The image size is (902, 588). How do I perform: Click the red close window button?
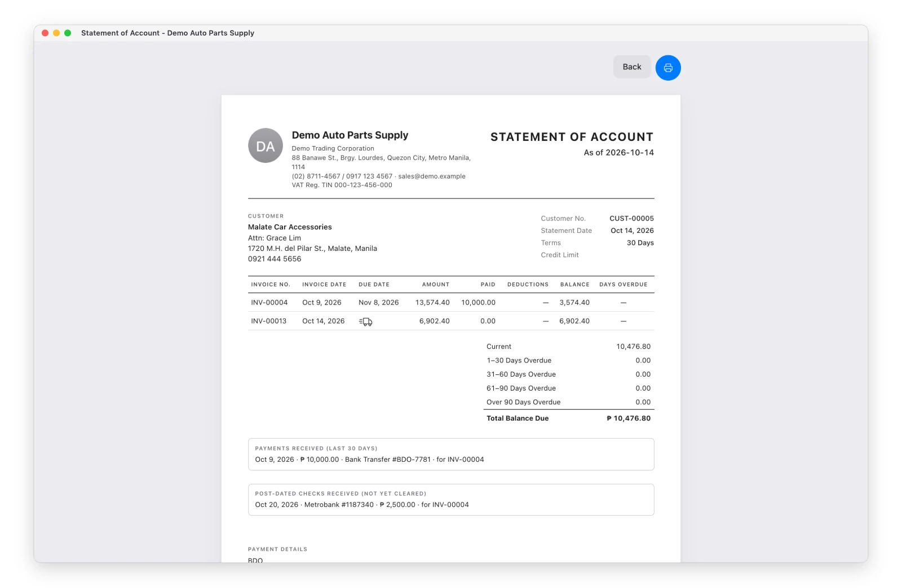tap(45, 33)
